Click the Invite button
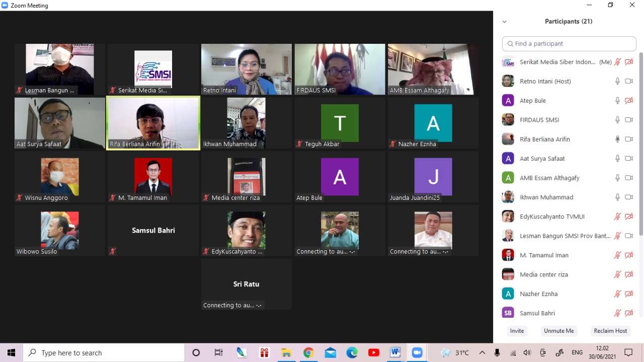 coord(517,331)
